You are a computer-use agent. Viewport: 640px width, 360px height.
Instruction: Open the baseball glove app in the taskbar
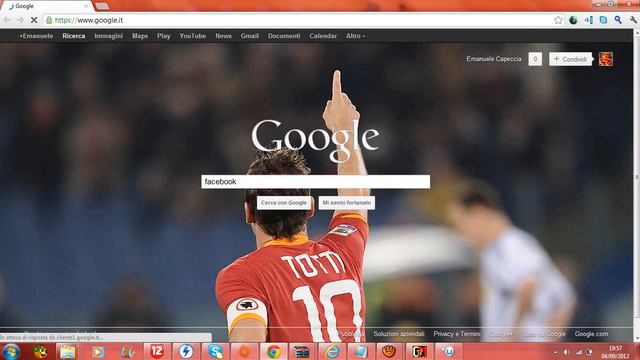tap(389, 351)
